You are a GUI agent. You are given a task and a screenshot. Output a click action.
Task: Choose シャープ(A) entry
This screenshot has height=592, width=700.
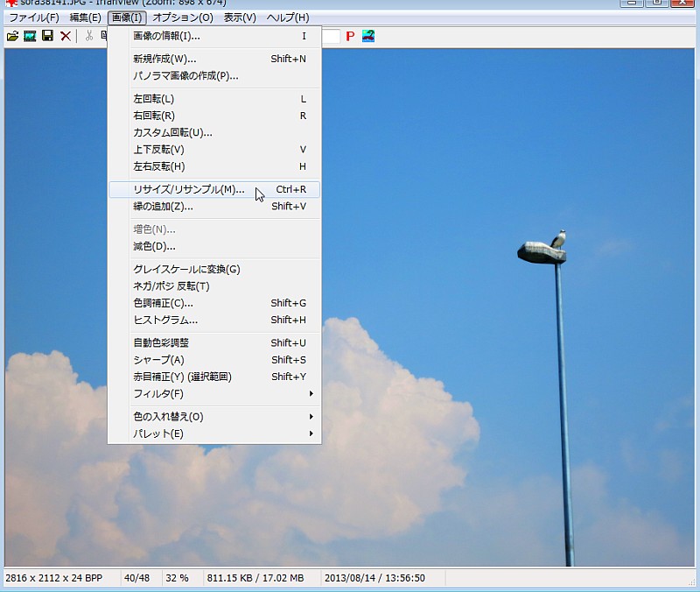coord(214,360)
